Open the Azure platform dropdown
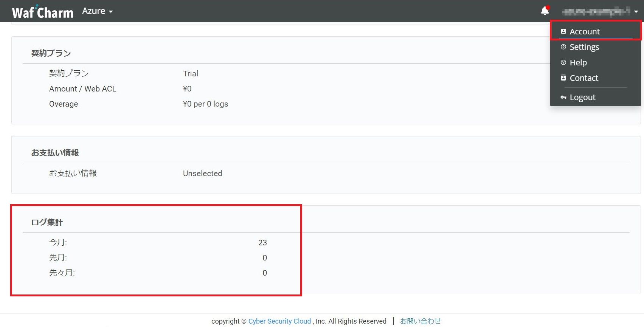The height and width of the screenshot is (327, 644). pyautogui.click(x=98, y=11)
